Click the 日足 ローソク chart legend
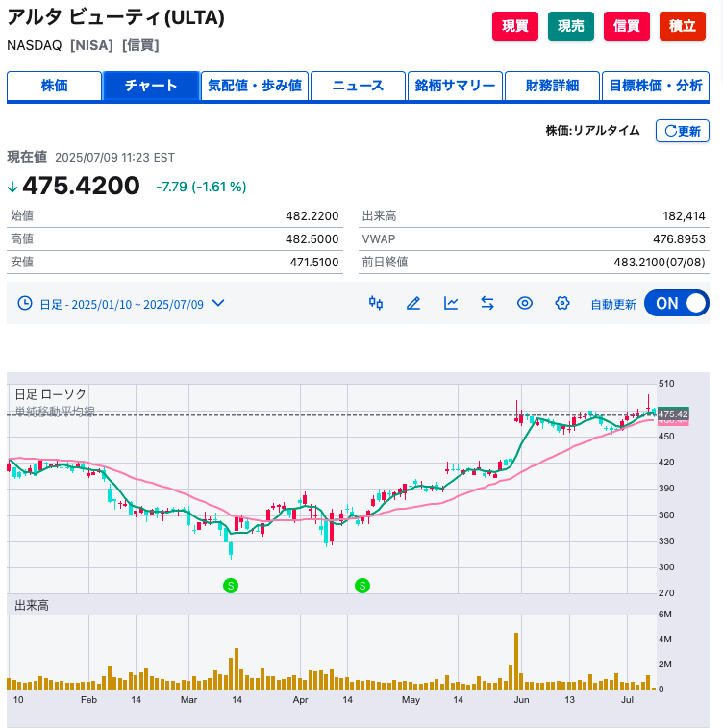The height and width of the screenshot is (728, 723). coord(51,394)
